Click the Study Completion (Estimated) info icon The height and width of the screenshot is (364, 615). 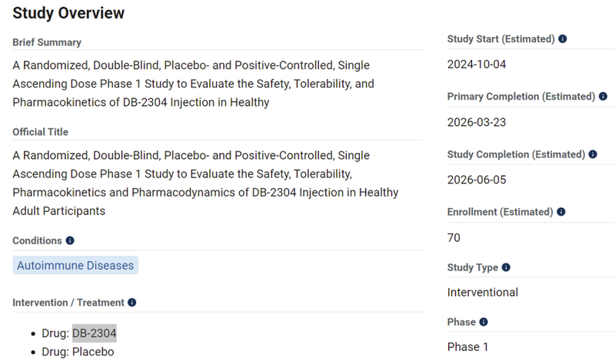tap(593, 154)
